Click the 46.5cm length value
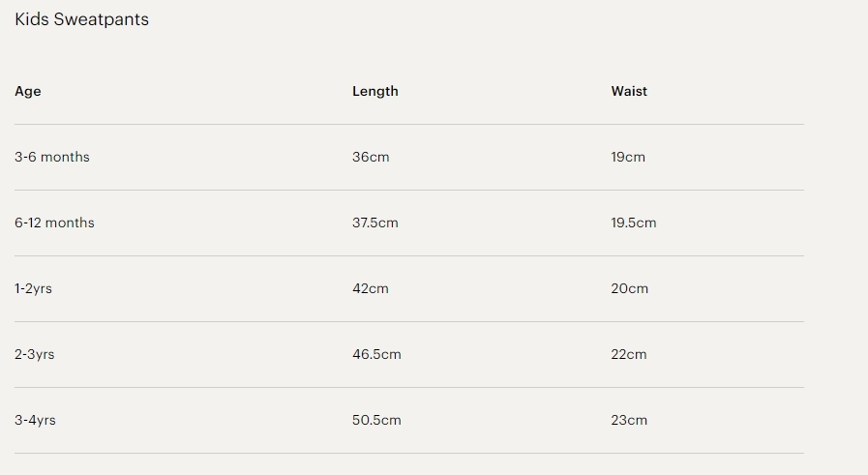 click(376, 354)
